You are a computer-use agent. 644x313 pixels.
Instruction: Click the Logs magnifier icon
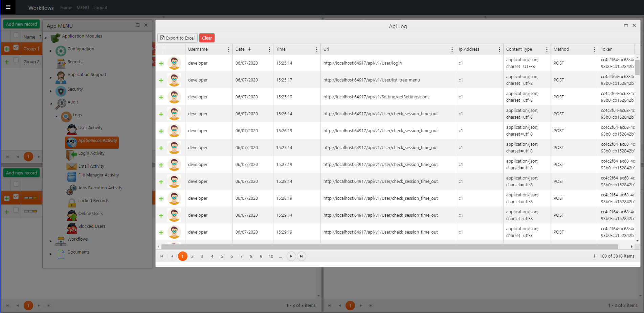66,117
